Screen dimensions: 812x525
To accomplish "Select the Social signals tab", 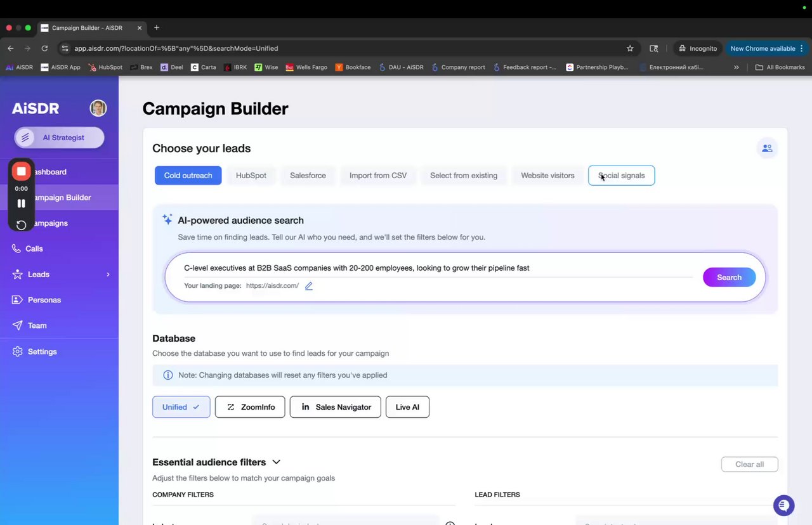I will 621,176.
